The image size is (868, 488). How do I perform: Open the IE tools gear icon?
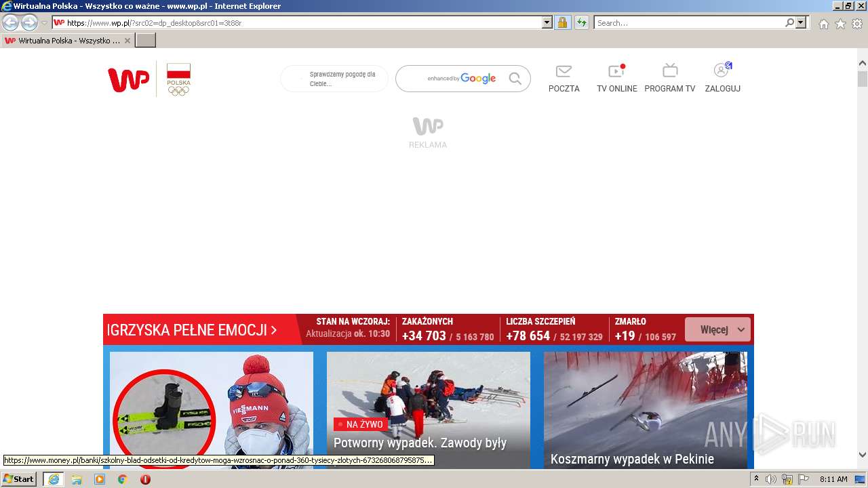pyautogui.click(x=857, y=24)
